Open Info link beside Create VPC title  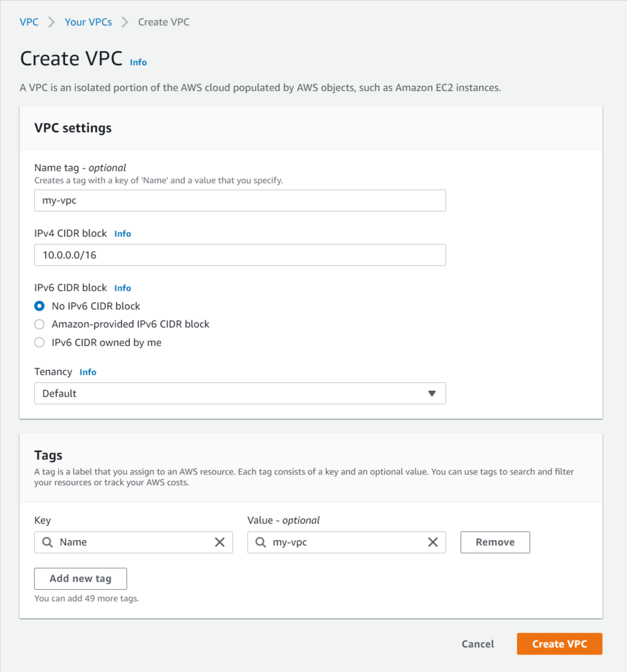138,62
